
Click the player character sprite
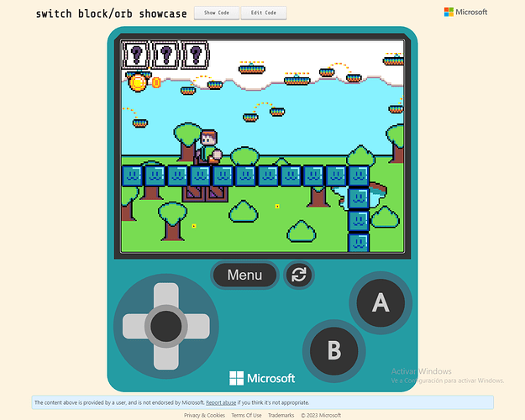[208, 147]
